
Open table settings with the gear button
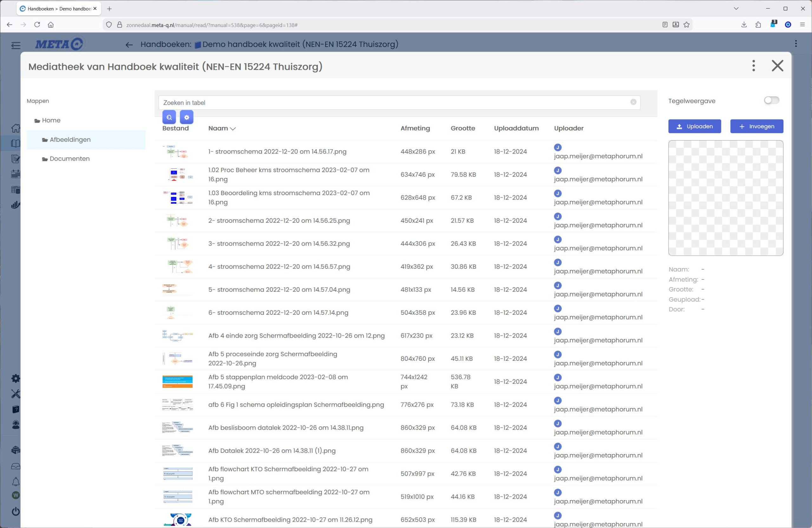pyautogui.click(x=186, y=117)
